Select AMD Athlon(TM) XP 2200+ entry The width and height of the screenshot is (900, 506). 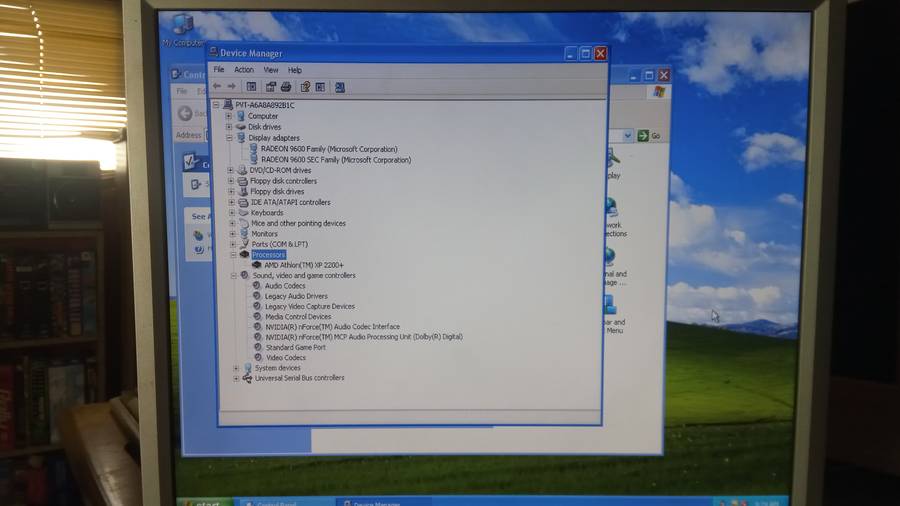304,265
